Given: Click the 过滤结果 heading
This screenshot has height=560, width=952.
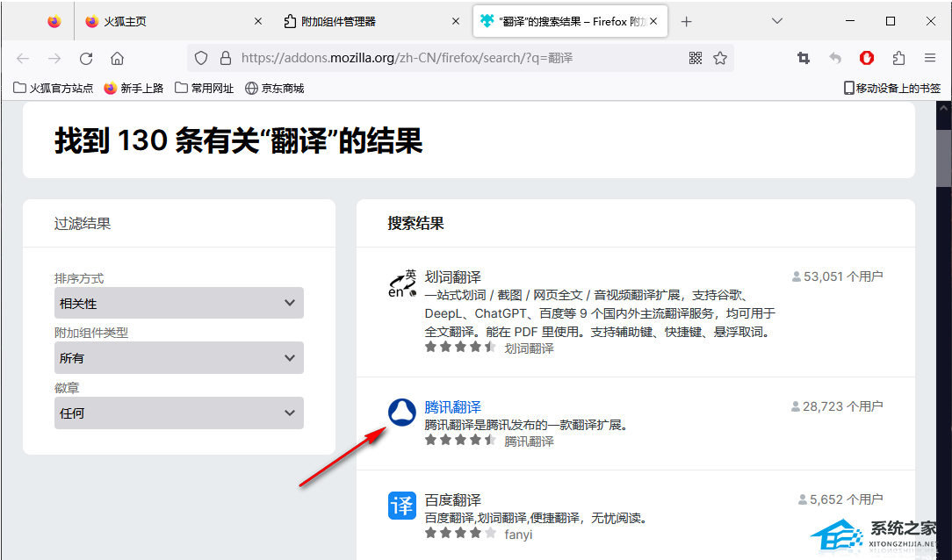Looking at the screenshot, I should 83,224.
